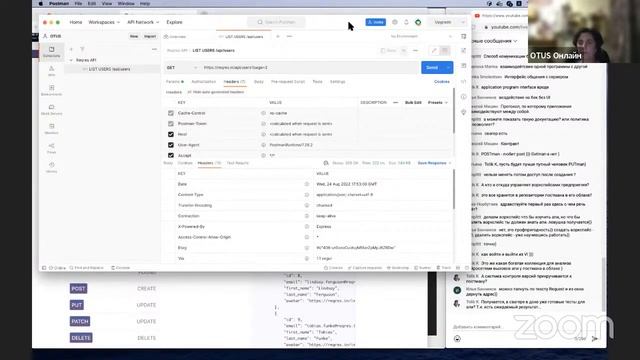
Task: Click the pencil edit icon
Action: coord(434,51)
